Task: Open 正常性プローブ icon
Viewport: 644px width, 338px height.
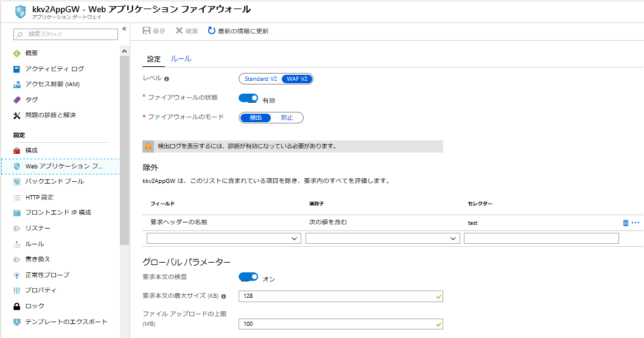Action: point(17,275)
